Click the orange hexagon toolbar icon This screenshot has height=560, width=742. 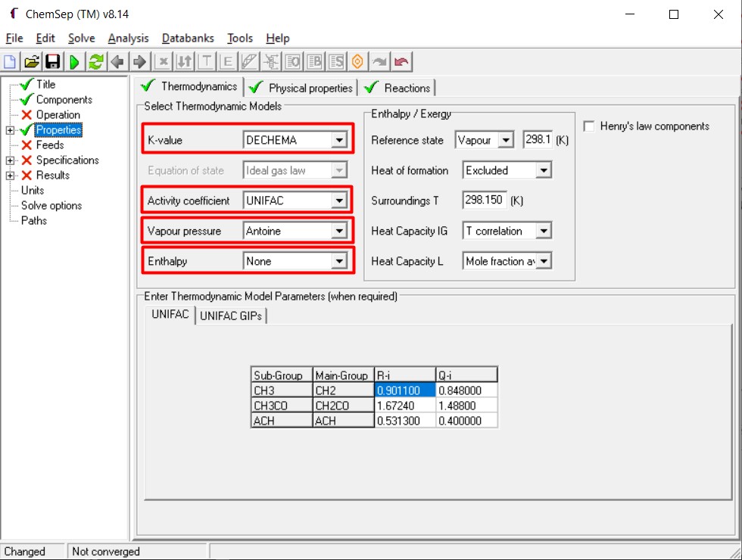pos(357,62)
